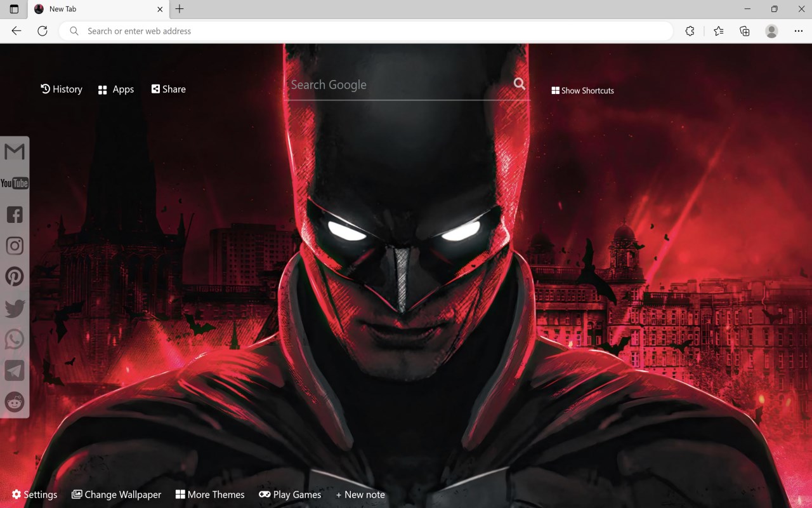Refresh the current page
The width and height of the screenshot is (812, 508).
[43, 31]
